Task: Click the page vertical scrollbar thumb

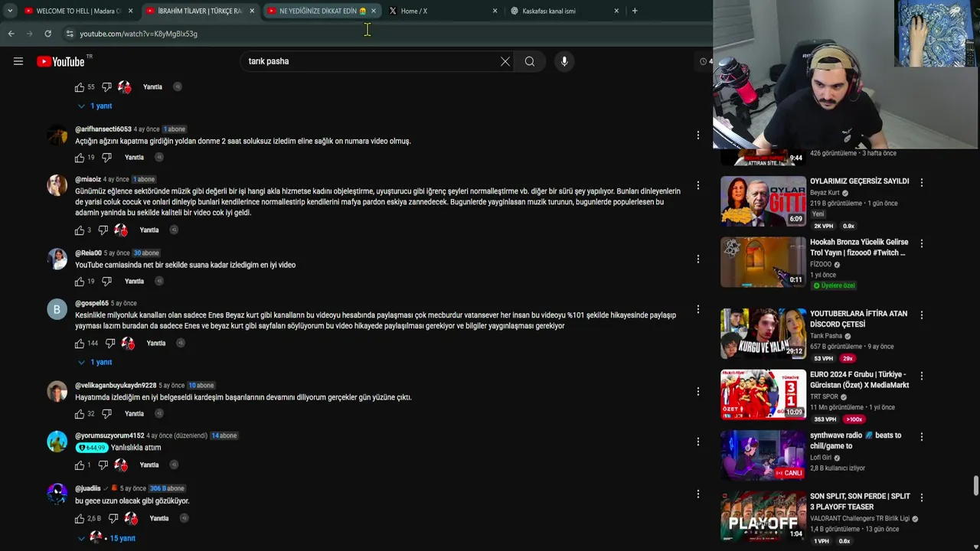Action: pos(975,485)
